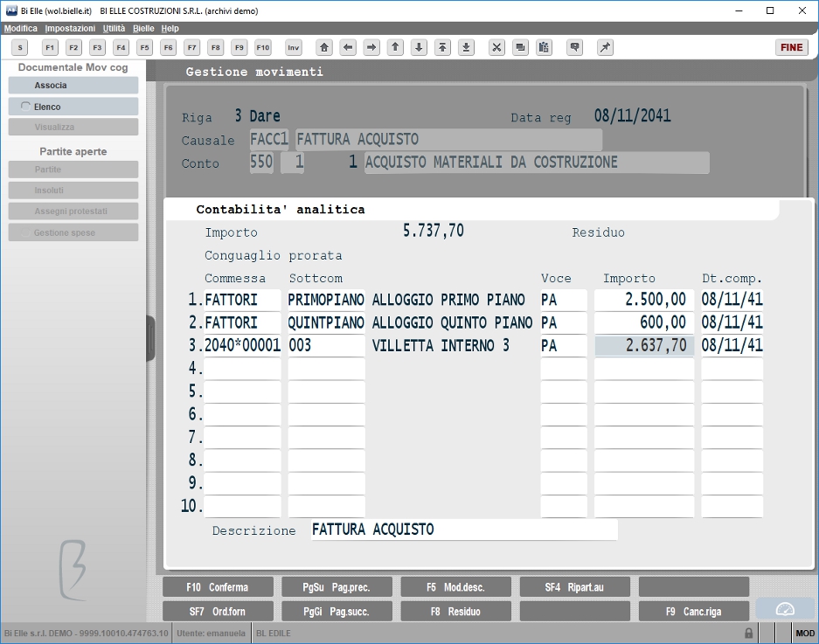The height and width of the screenshot is (644, 819).
Task: Click the F1 toolbar key
Action: click(x=50, y=47)
